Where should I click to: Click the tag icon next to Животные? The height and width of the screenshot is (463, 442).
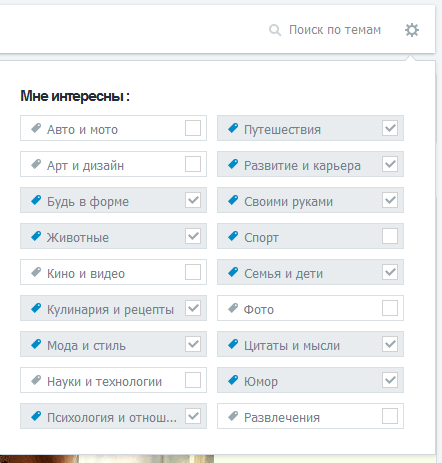pyautogui.click(x=36, y=236)
